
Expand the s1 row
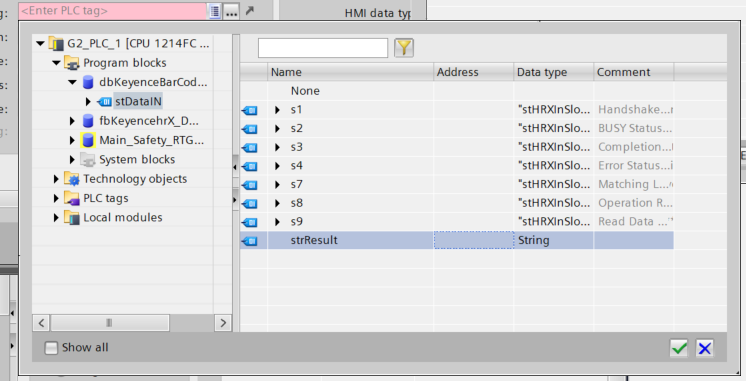coord(277,110)
